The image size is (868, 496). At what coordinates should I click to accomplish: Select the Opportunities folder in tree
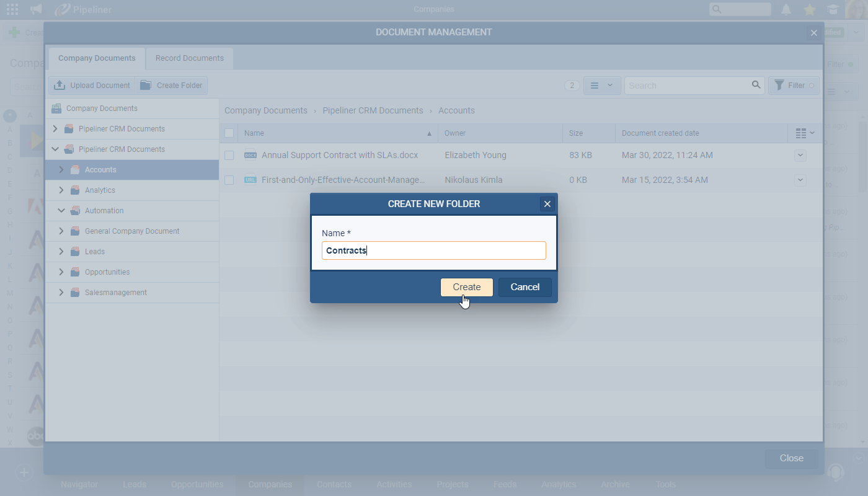107,272
